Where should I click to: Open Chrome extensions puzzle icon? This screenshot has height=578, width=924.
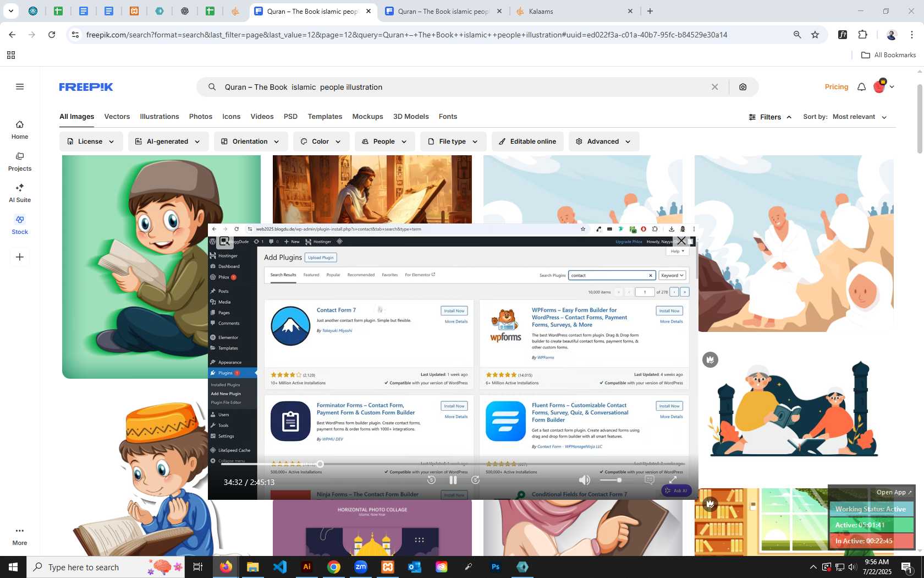(862, 35)
